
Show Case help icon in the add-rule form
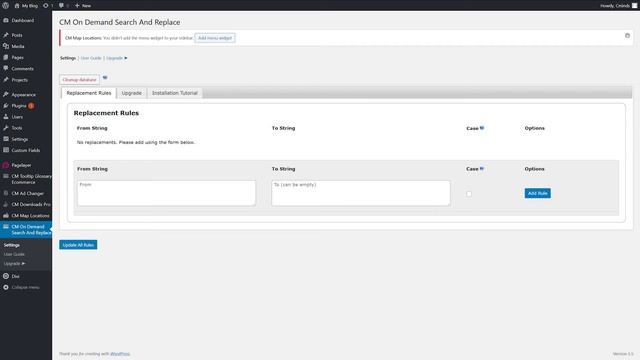coord(482,169)
